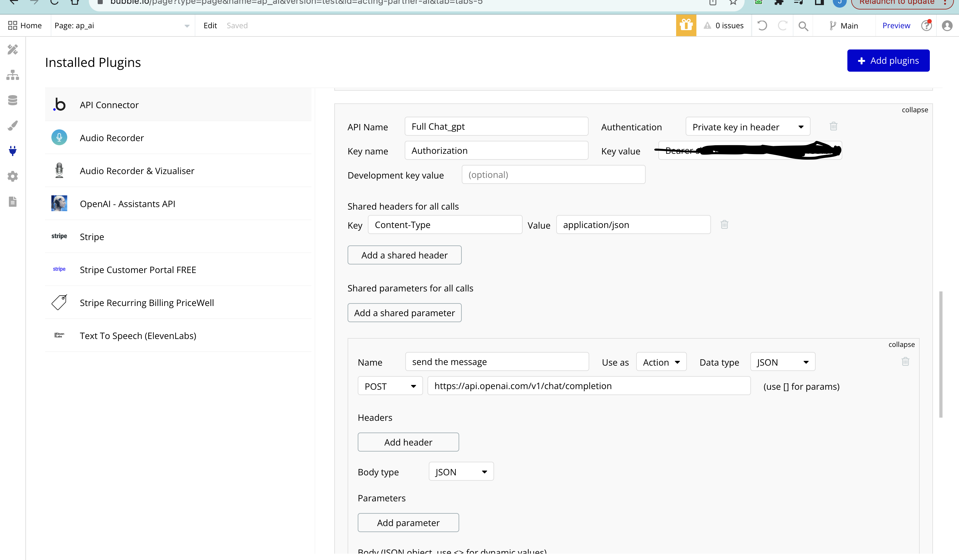
Task: Select the API Connector plugin
Action: (178, 105)
